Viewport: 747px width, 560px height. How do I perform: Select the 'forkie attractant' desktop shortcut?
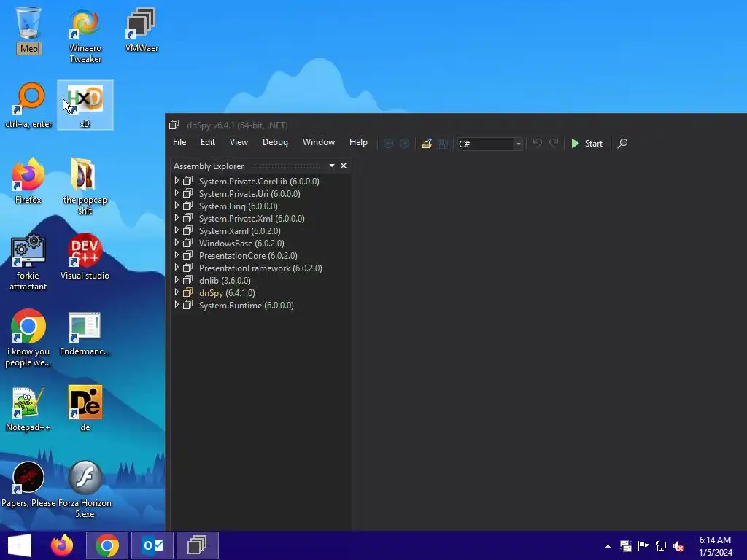(x=28, y=262)
